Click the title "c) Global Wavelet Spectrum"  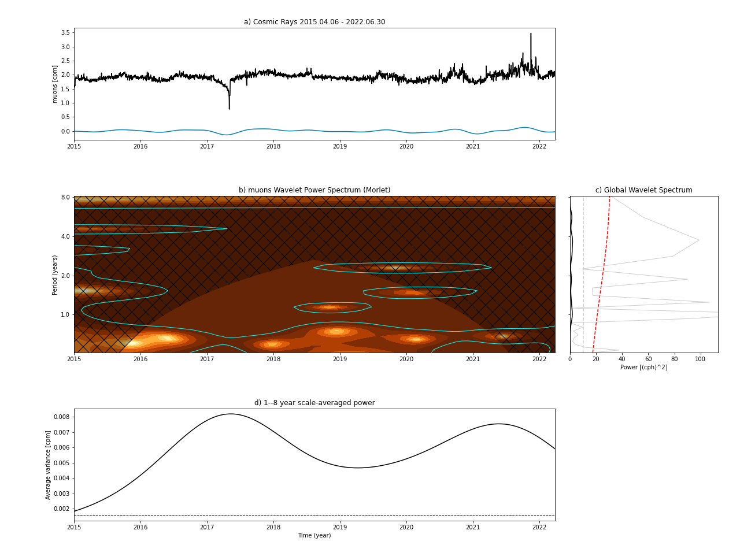pos(643,190)
